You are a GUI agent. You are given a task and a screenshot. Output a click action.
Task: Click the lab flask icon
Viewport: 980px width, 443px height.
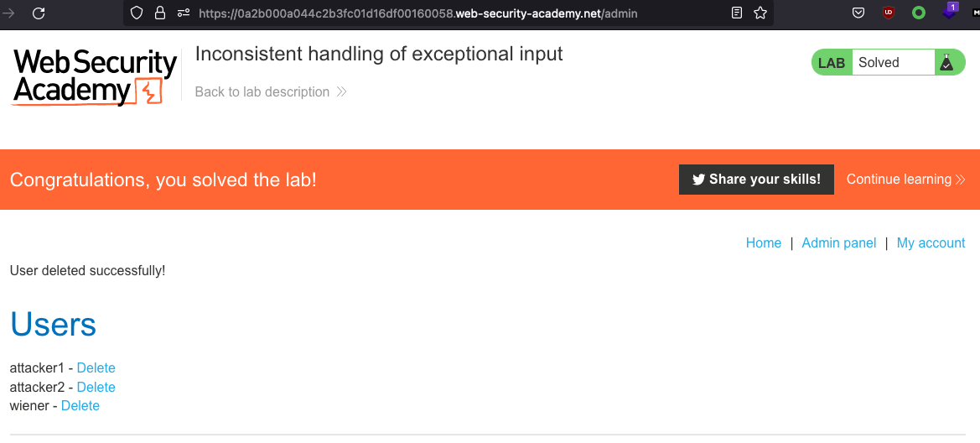coord(946,63)
